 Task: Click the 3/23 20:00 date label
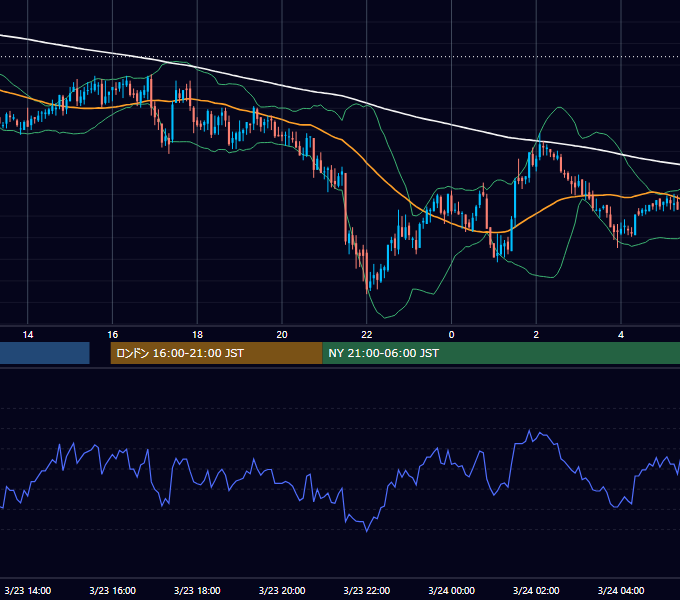(282, 590)
